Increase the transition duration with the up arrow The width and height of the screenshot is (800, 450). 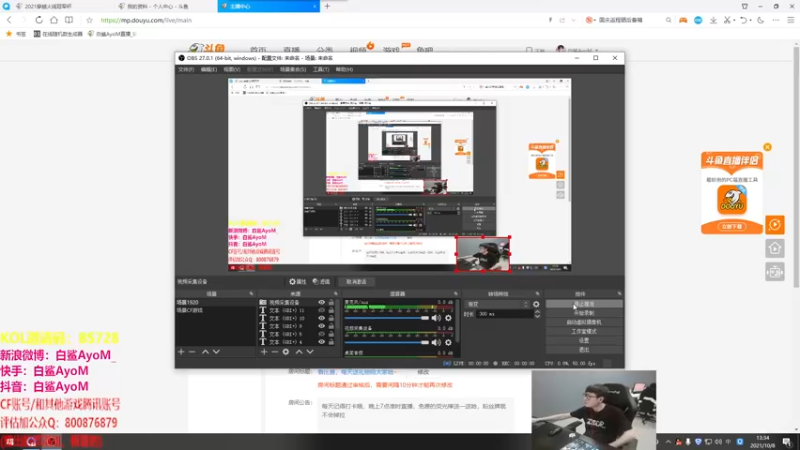pos(537,312)
